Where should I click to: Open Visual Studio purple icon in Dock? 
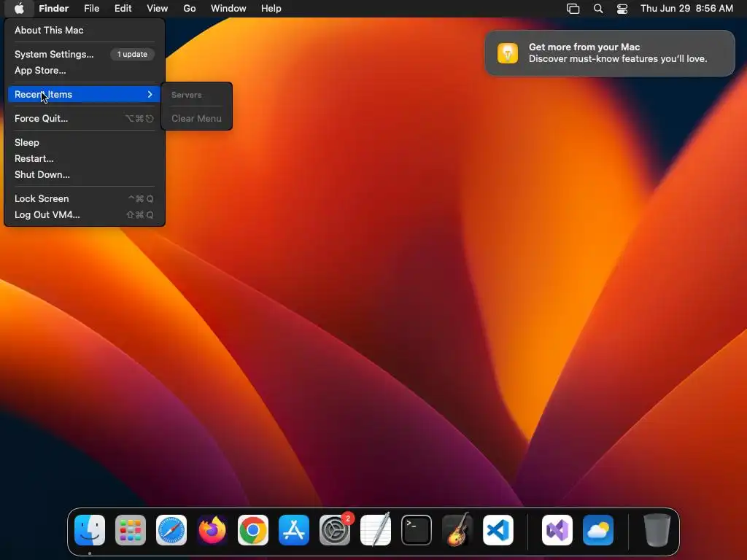tap(557, 530)
